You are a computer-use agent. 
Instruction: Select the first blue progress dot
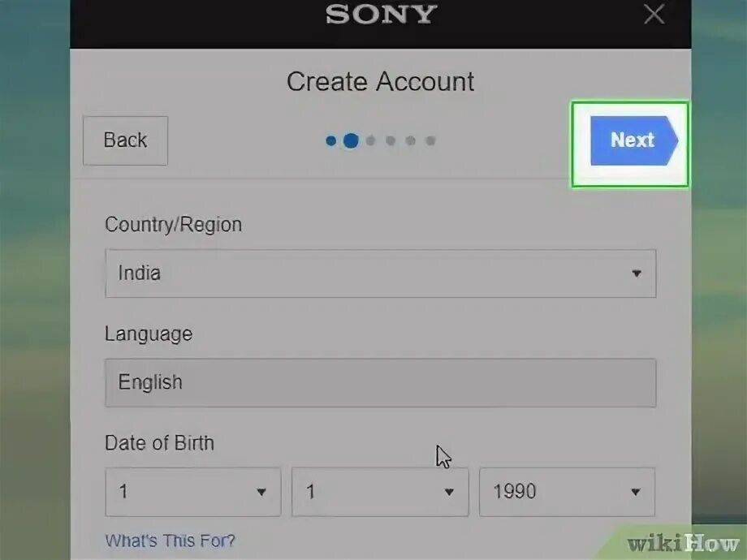click(330, 141)
